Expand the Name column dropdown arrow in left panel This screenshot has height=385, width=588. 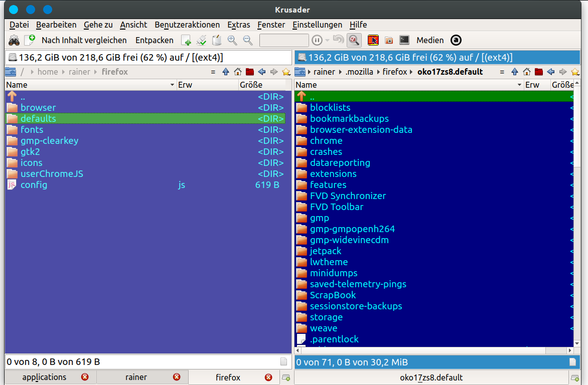coord(172,85)
